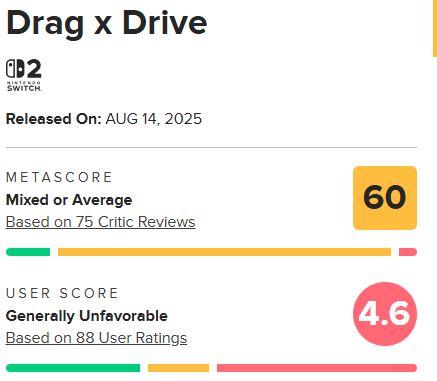Click the Generally Unfavorable rating text
Image resolution: width=437 pixels, height=381 pixels.
coord(87,316)
